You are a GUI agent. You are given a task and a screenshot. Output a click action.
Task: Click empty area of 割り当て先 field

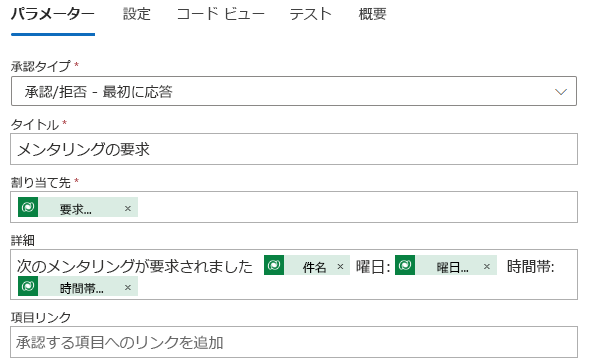[x=357, y=207]
